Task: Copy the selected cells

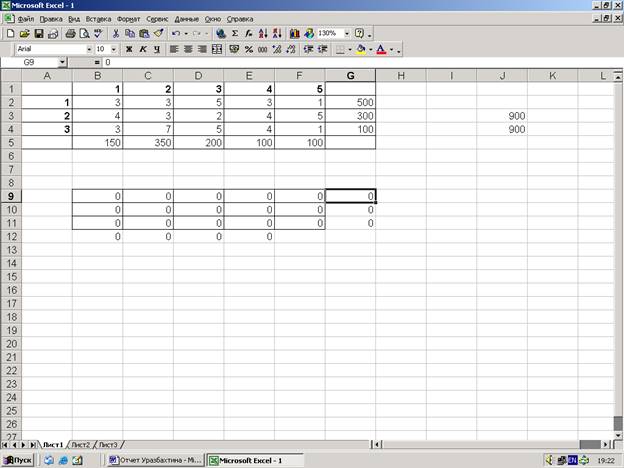Action: tap(130, 34)
